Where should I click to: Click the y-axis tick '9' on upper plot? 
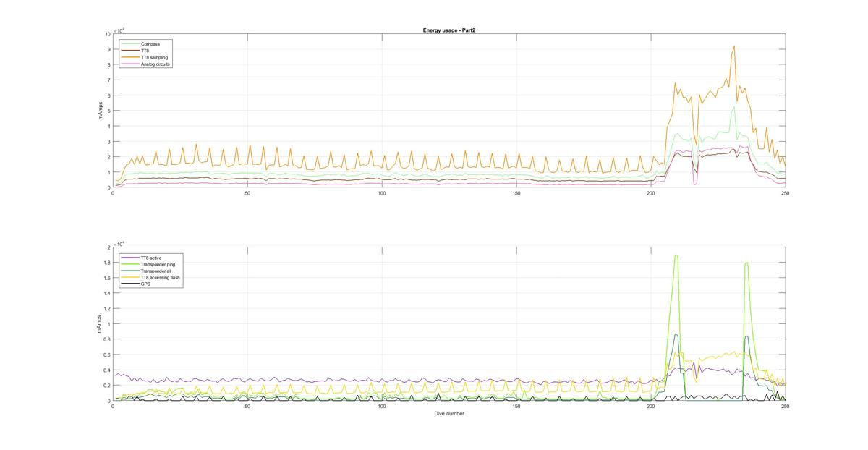pyautogui.click(x=109, y=50)
